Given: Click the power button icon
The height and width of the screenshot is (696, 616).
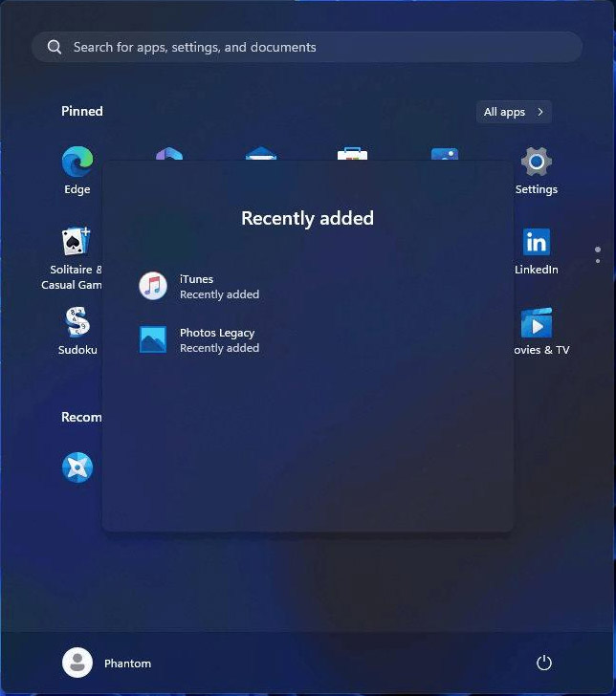Looking at the screenshot, I should pos(544,663).
